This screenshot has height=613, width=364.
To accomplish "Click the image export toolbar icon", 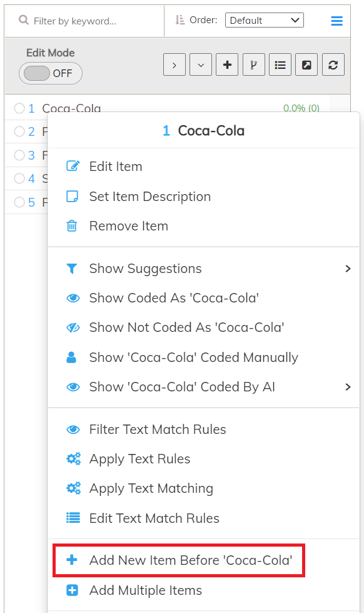I will (x=306, y=64).
